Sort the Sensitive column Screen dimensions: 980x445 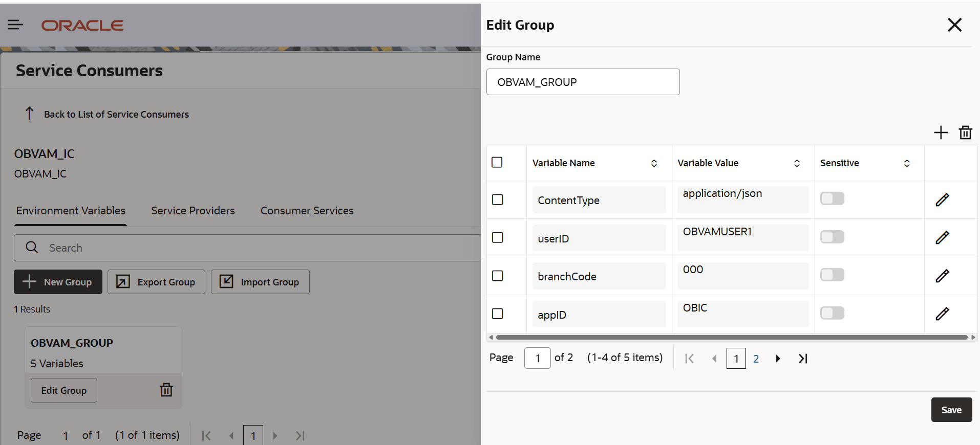907,163
